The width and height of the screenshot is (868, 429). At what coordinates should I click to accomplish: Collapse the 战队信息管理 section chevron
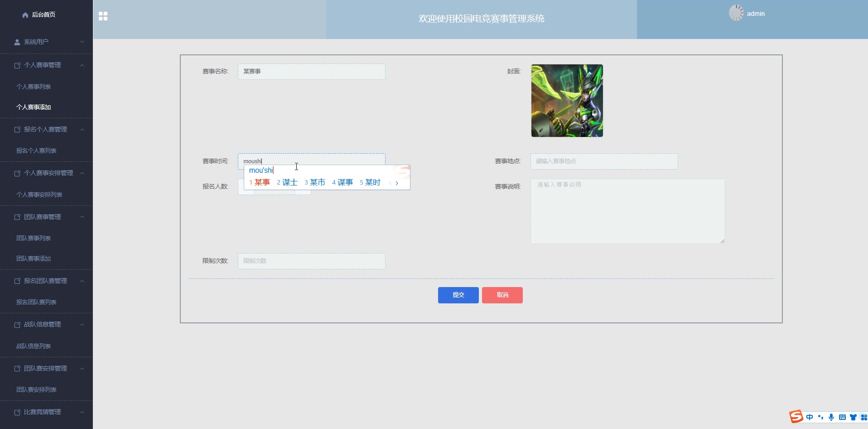pos(82,325)
